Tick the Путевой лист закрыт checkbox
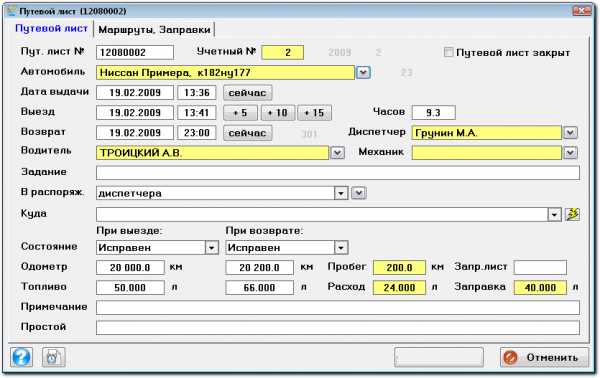This screenshot has width=600, height=378. point(448,52)
